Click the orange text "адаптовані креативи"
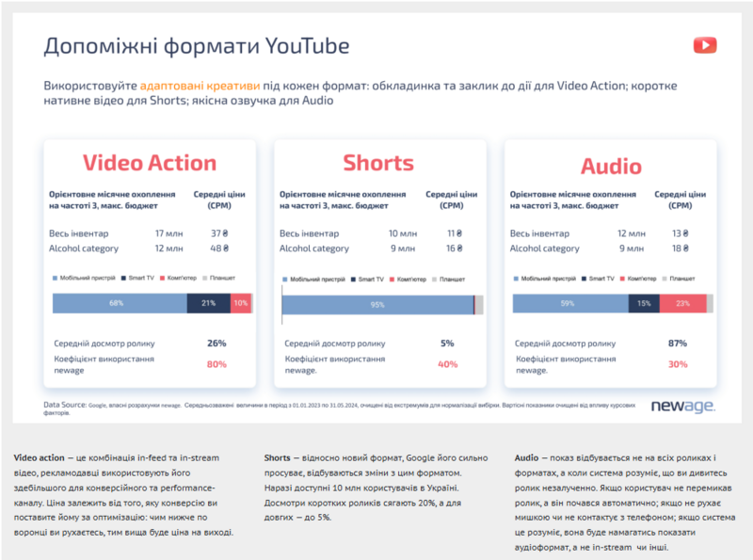753x560 pixels. (200, 86)
